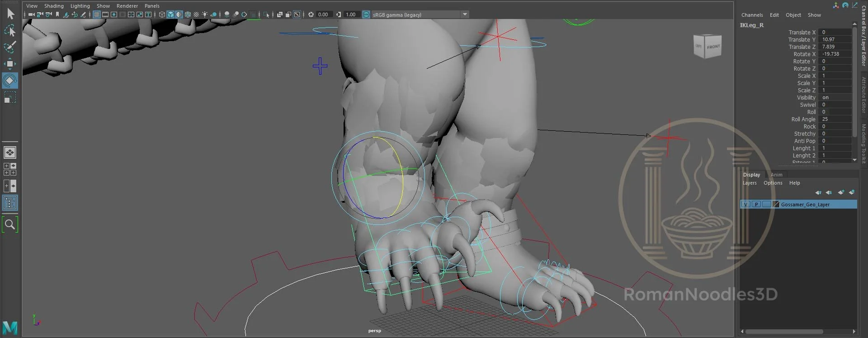This screenshot has width=868, height=338.
Task: Toggle the resolution gate
Action: [x=114, y=14]
